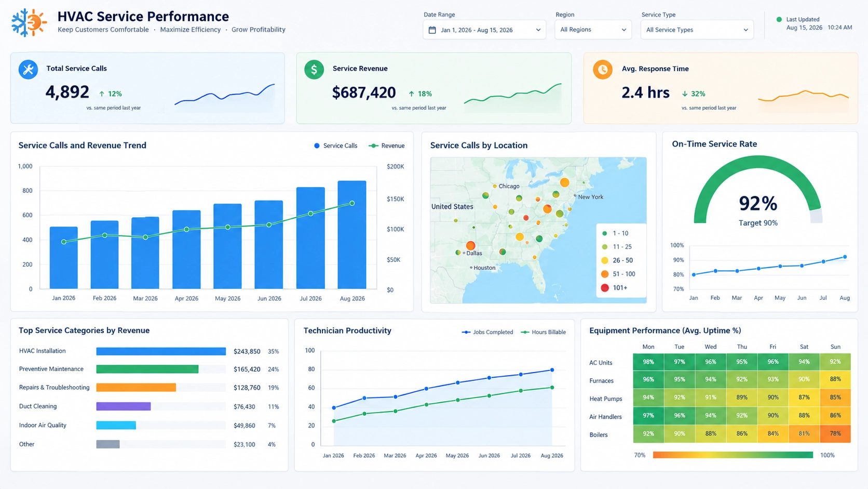The height and width of the screenshot is (489, 868).
Task: Click the 92% on-time gauge value
Action: pos(758,203)
